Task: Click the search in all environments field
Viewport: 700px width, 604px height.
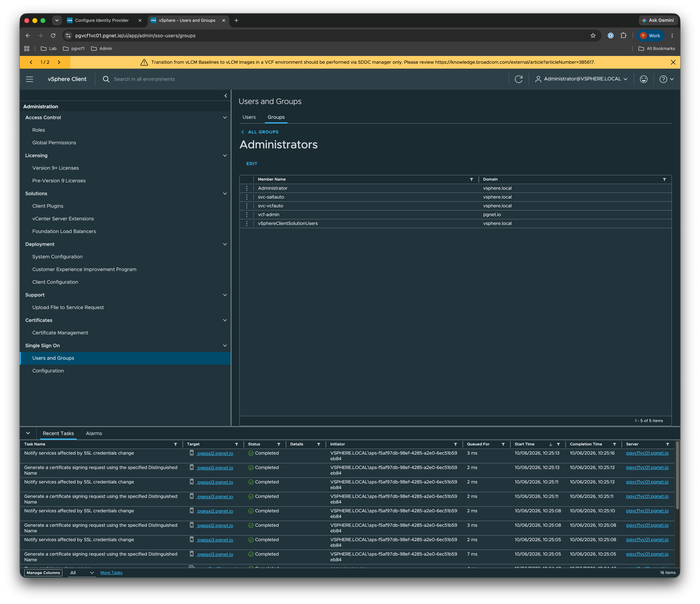Action: [144, 79]
